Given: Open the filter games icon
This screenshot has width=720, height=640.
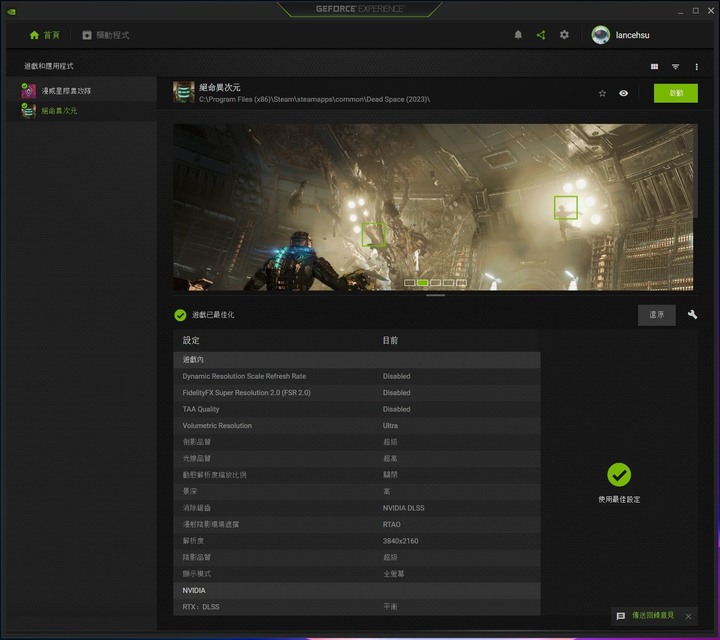Looking at the screenshot, I should point(675,67).
